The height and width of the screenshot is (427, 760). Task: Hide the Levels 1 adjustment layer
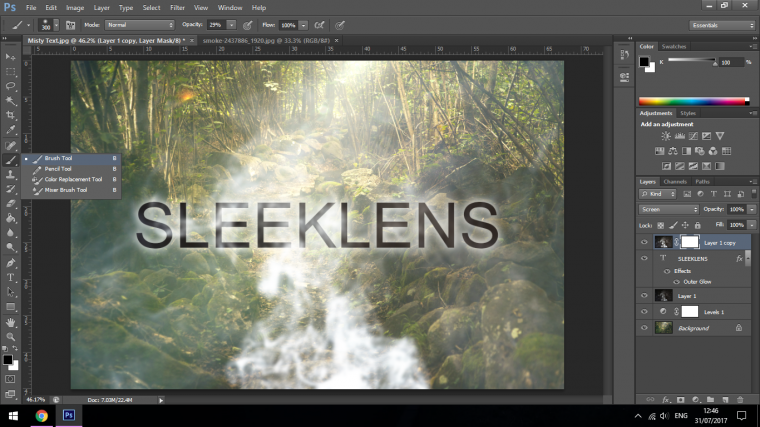(x=644, y=312)
